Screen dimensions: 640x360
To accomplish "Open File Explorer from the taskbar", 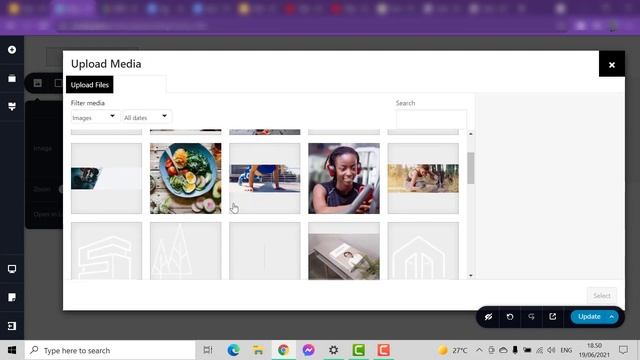I will coord(258,350).
